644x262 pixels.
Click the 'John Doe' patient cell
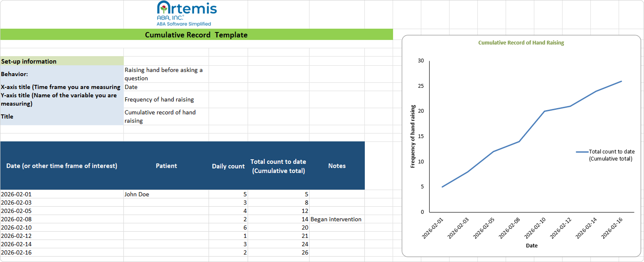click(137, 194)
